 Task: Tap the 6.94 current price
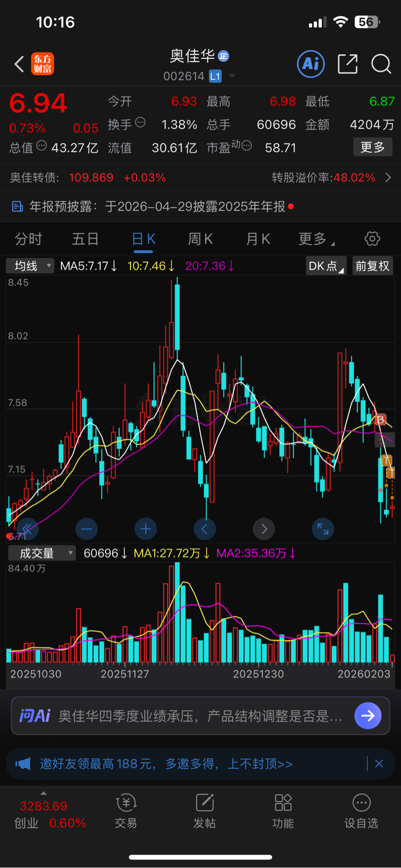coord(38,103)
